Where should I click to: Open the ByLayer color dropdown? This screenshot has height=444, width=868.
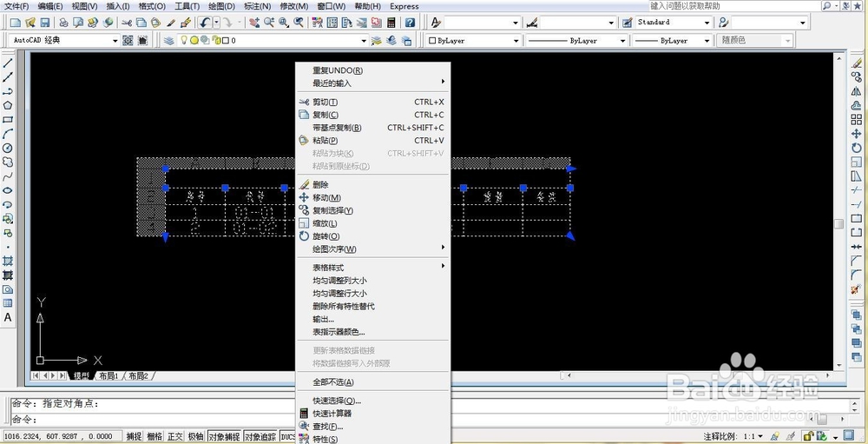coord(474,41)
